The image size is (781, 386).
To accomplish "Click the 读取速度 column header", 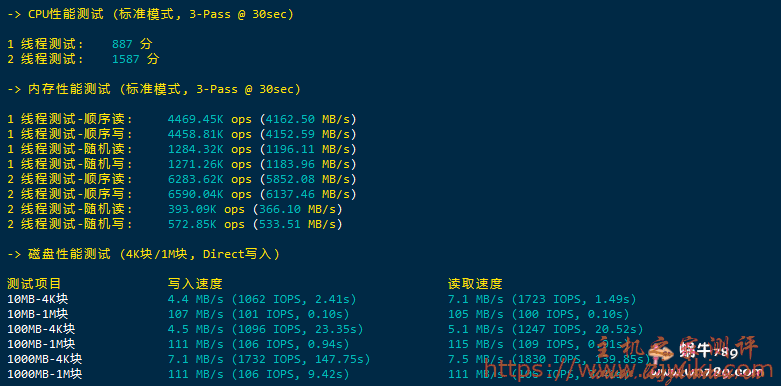I will click(475, 284).
